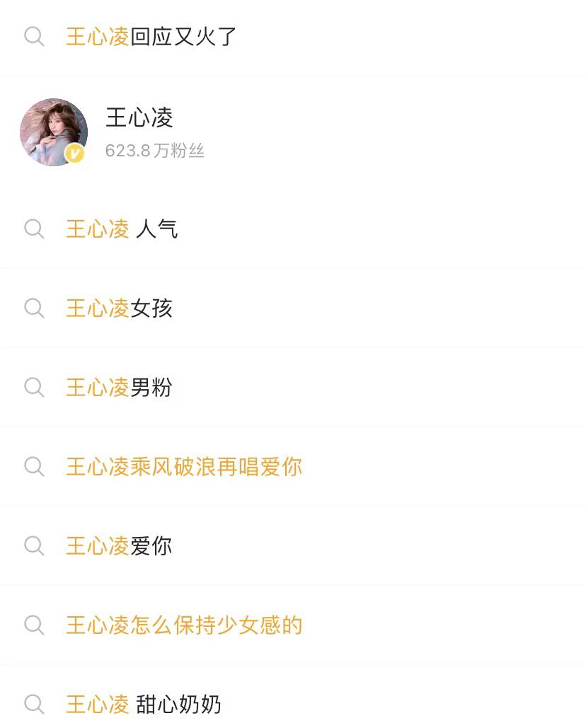Click search icon beside 王心凌怎么保持少女感的
Screen dimensions: 586x728
pos(34,625)
